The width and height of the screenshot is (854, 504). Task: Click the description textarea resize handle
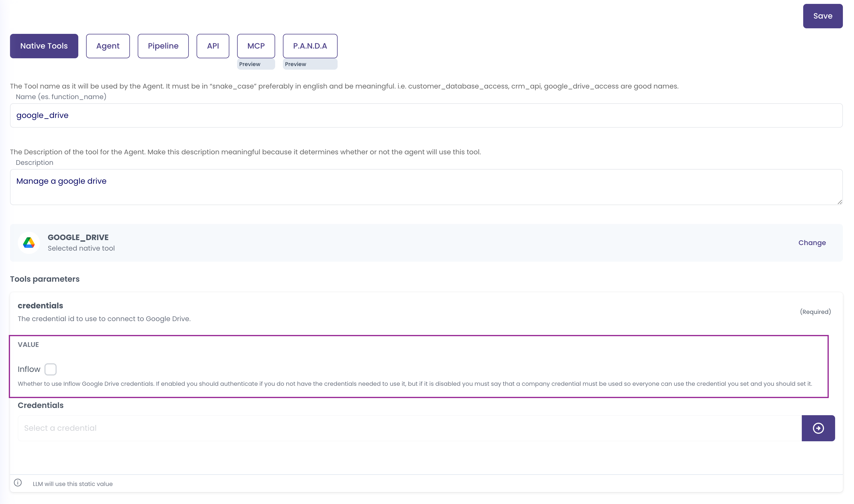(839, 202)
